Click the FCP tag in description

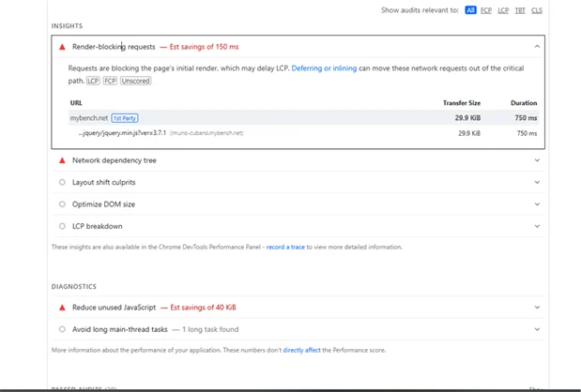(x=110, y=81)
